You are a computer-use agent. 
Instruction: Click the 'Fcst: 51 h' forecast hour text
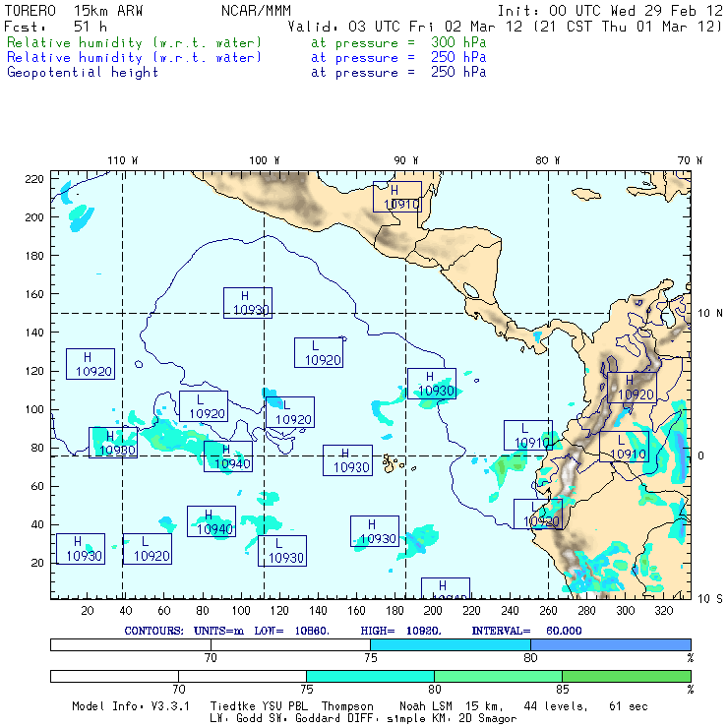tap(55, 27)
